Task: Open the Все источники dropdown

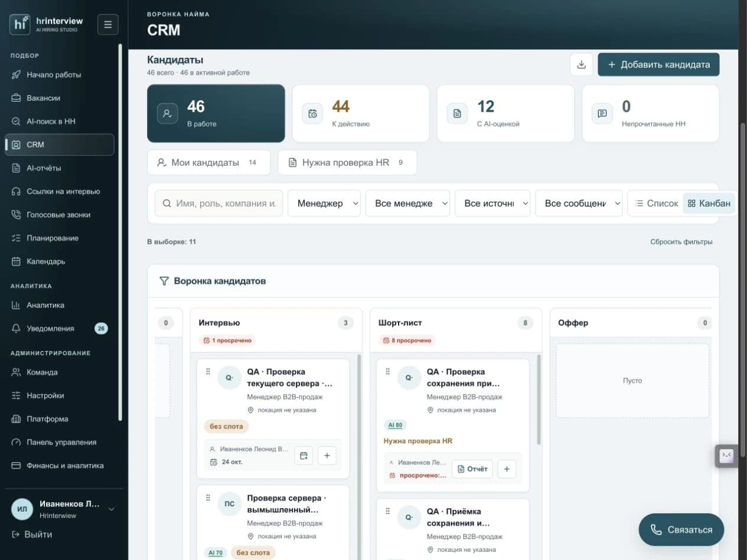Action: 492,203
